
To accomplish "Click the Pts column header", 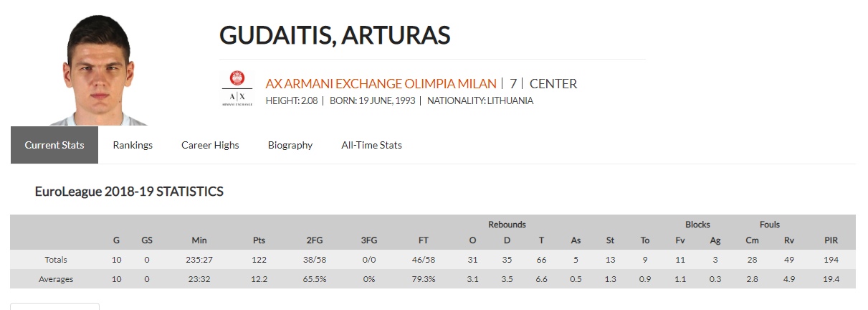I will point(259,241).
